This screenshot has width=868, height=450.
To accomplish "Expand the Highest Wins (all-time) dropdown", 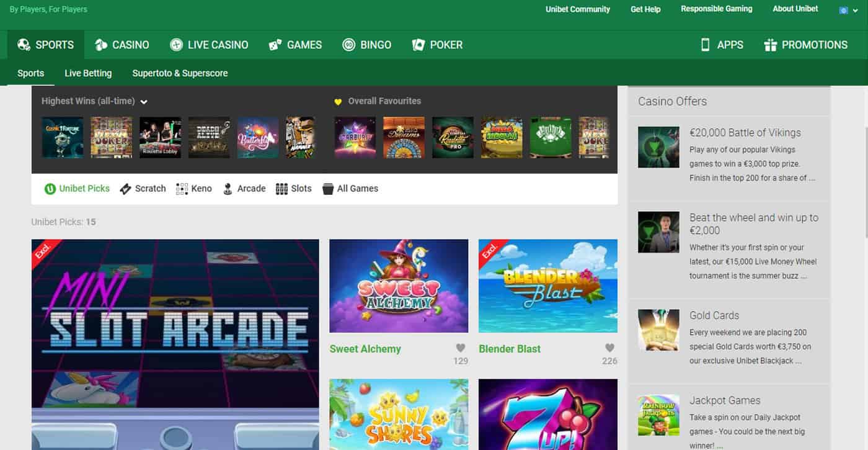I will [x=94, y=101].
